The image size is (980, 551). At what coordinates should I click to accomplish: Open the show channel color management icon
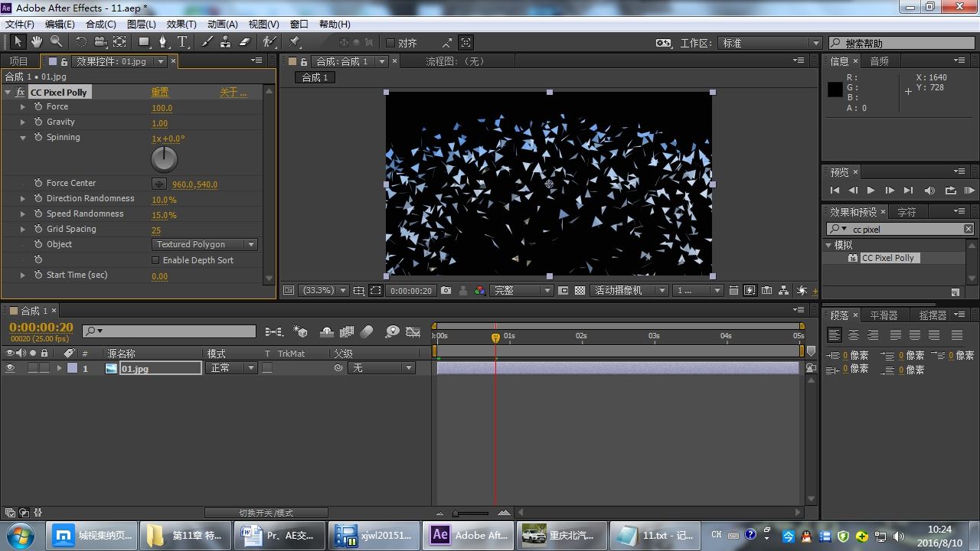click(480, 291)
